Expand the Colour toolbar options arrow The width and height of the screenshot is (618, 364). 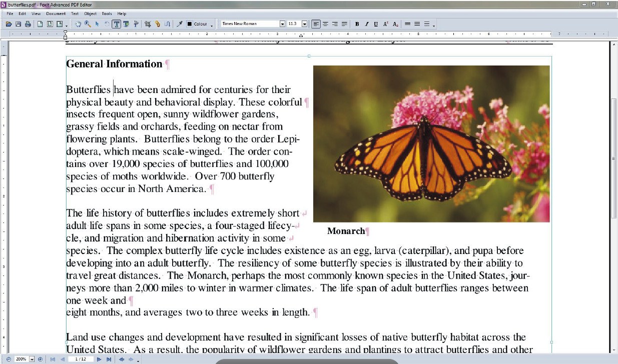(x=212, y=25)
